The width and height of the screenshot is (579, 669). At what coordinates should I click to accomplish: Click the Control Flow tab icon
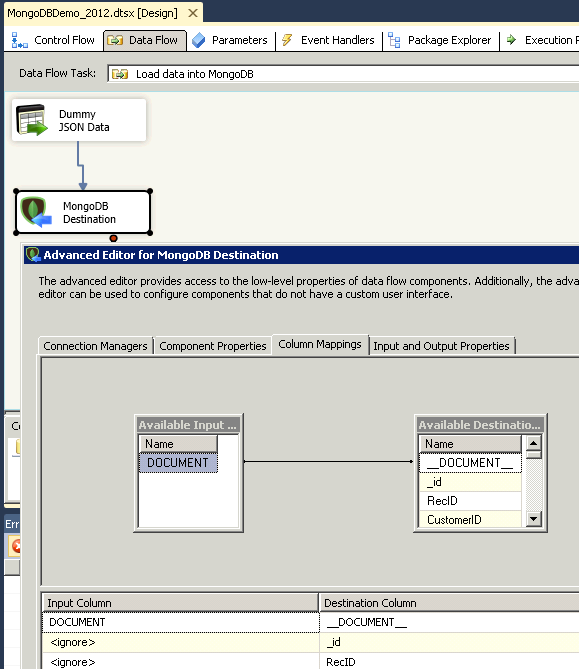pos(19,40)
